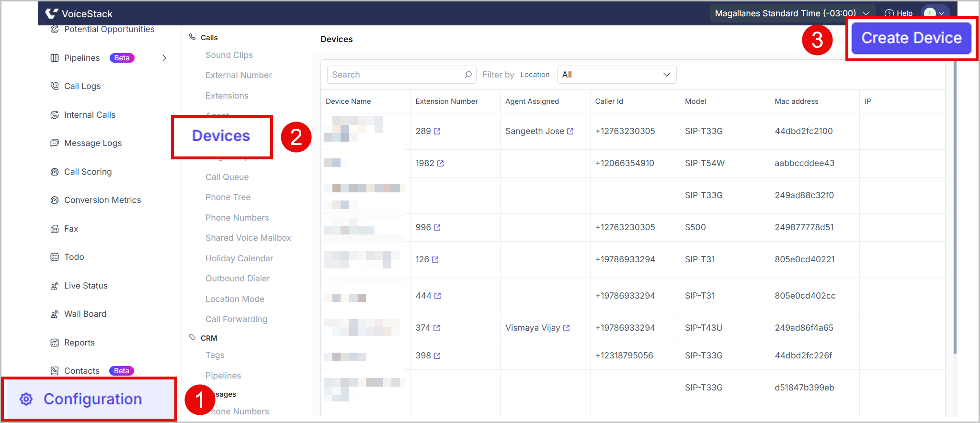Open Tags under CRM

click(215, 355)
